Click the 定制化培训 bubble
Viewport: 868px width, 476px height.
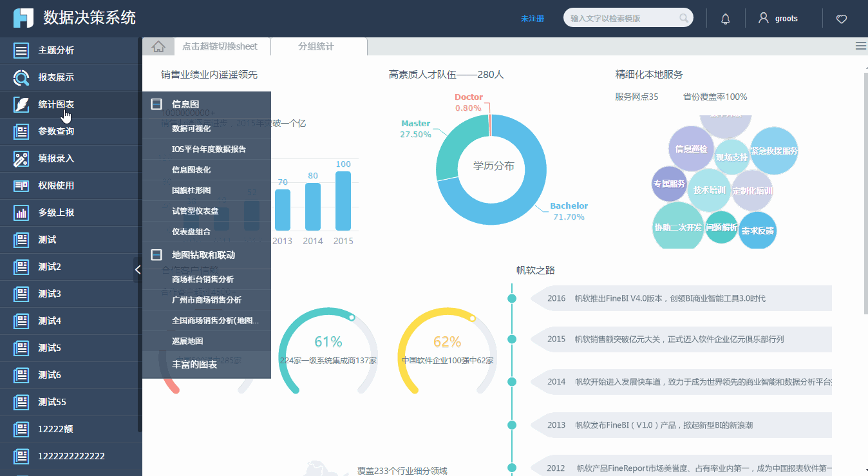(x=752, y=191)
